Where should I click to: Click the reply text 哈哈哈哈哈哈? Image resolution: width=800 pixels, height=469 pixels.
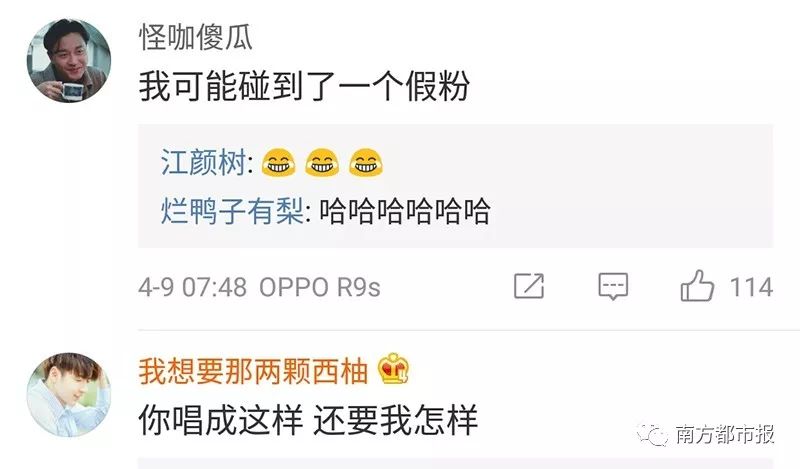[x=405, y=211]
